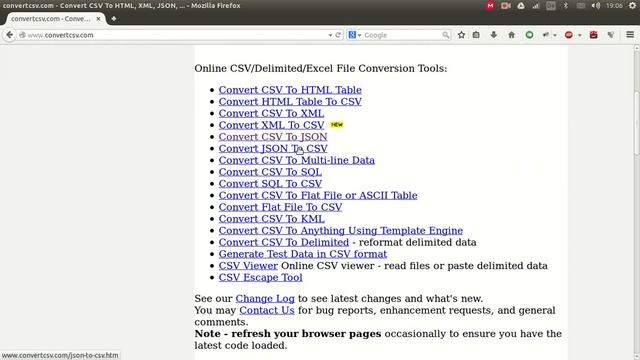The width and height of the screenshot is (640, 360).
Task: Open Convert CSV To Multi-line Data link
Action: 296,160
